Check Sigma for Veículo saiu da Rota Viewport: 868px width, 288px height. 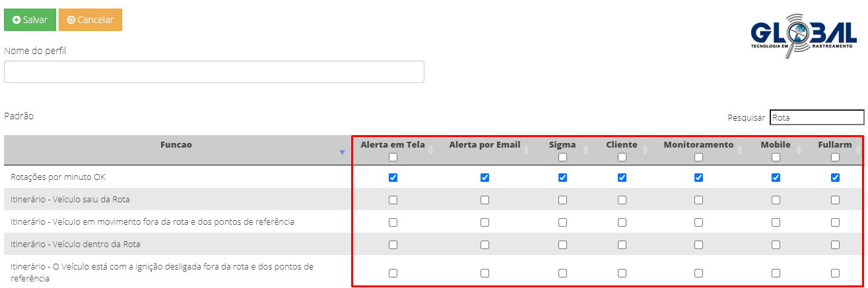(562, 200)
